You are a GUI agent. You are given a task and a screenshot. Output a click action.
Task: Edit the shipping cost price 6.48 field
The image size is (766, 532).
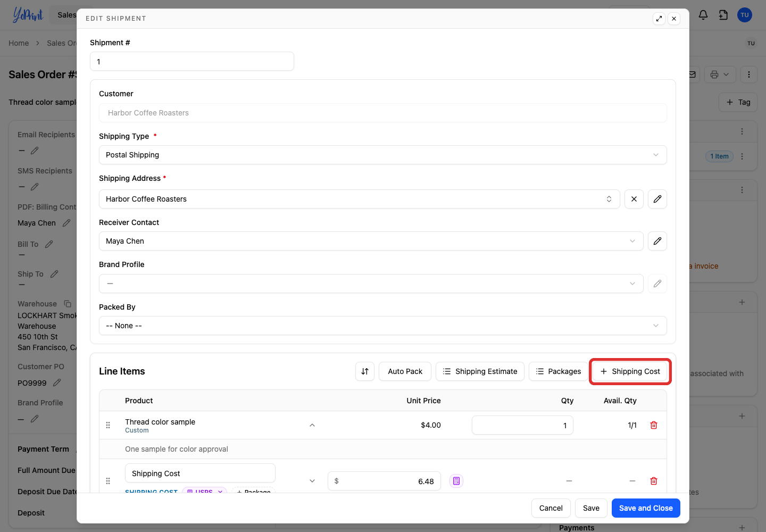click(x=384, y=481)
